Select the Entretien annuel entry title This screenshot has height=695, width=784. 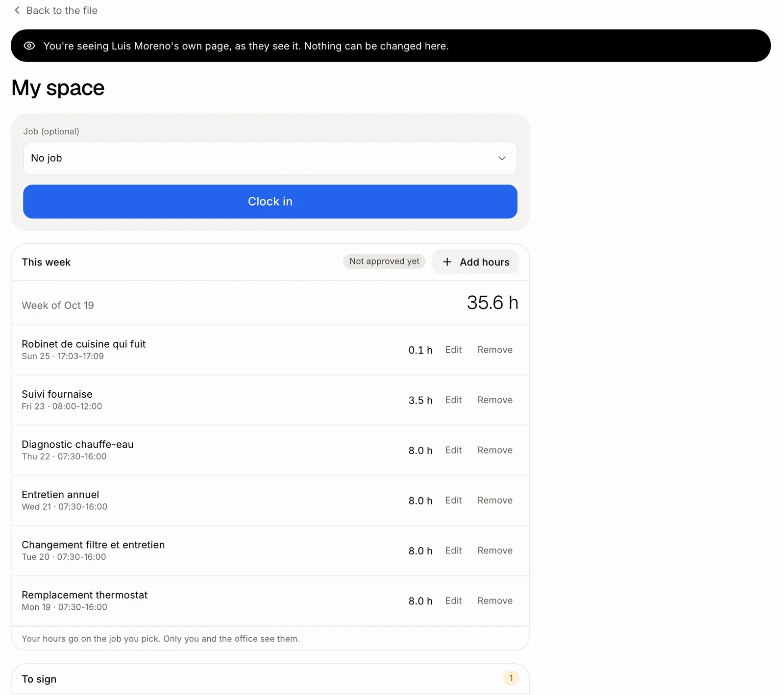click(60, 495)
